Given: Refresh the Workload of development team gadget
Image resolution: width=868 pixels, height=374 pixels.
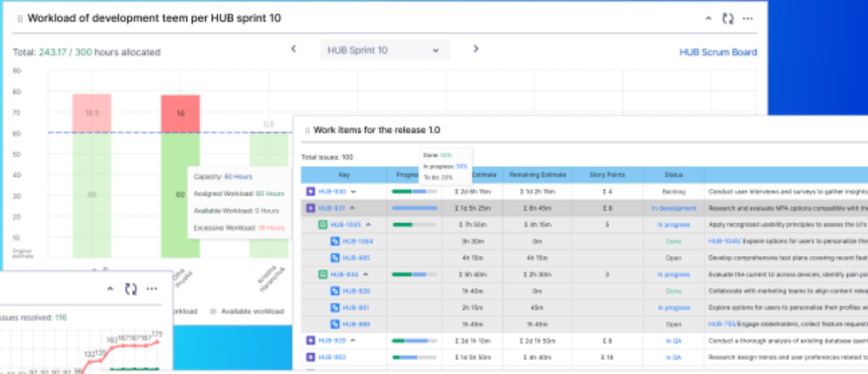Looking at the screenshot, I should tap(728, 19).
